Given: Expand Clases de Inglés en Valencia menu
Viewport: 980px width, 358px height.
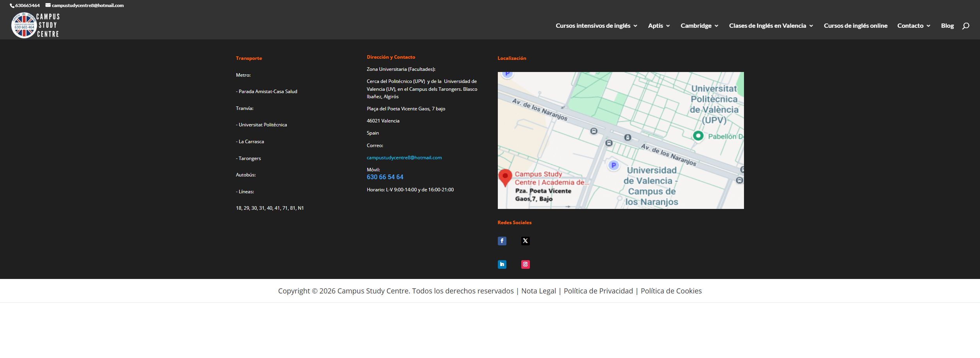Looking at the screenshot, I should click(x=771, y=26).
